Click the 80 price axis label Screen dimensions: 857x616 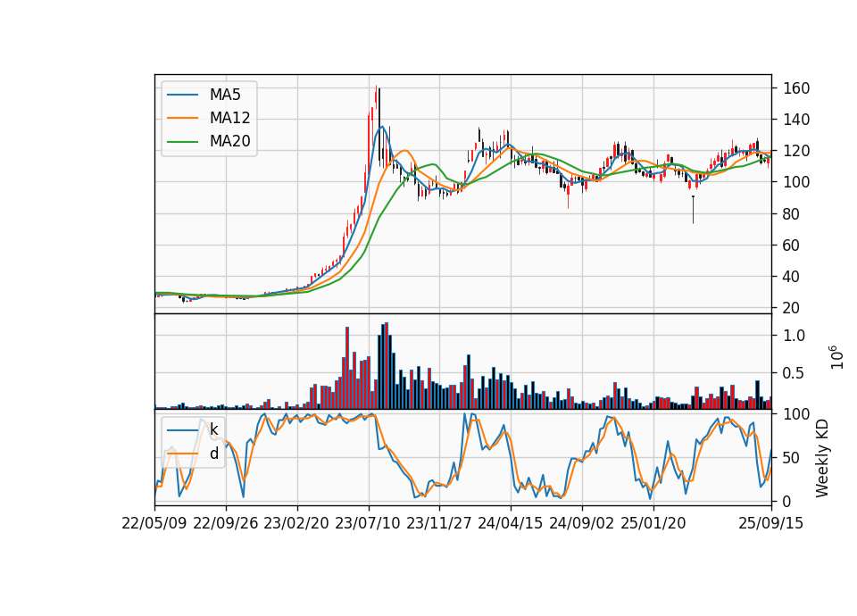pos(792,213)
